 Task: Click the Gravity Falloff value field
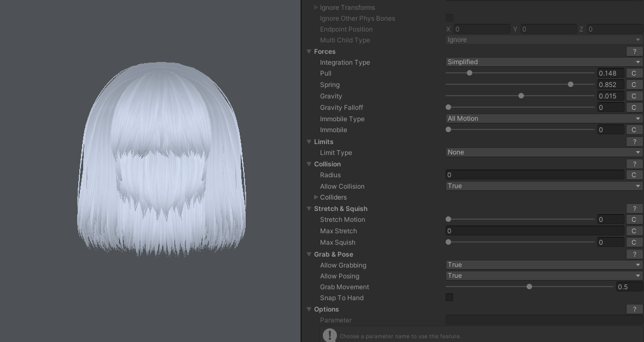pos(611,107)
